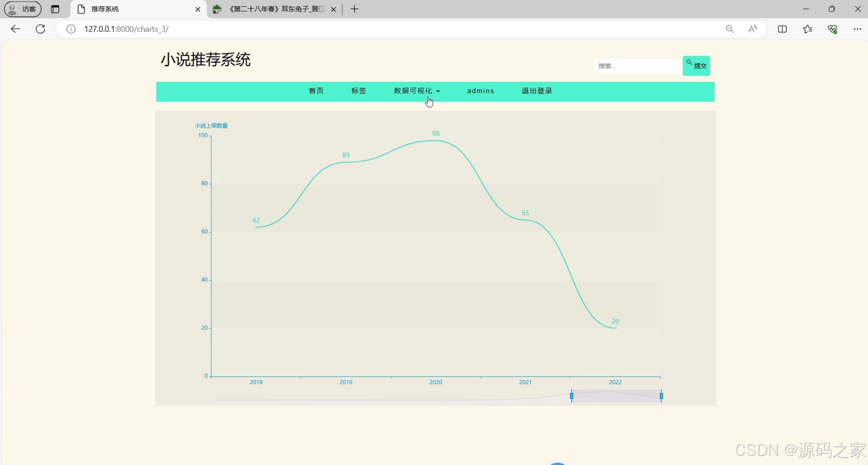Switch to the 第二十八年春 browser tab
The height and width of the screenshot is (465, 868).
[x=276, y=9]
